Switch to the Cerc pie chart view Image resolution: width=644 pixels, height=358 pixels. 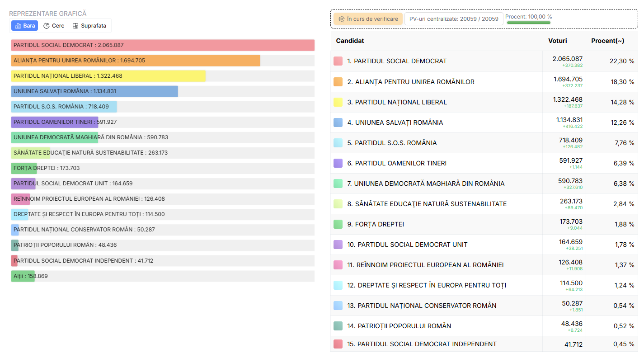click(54, 26)
